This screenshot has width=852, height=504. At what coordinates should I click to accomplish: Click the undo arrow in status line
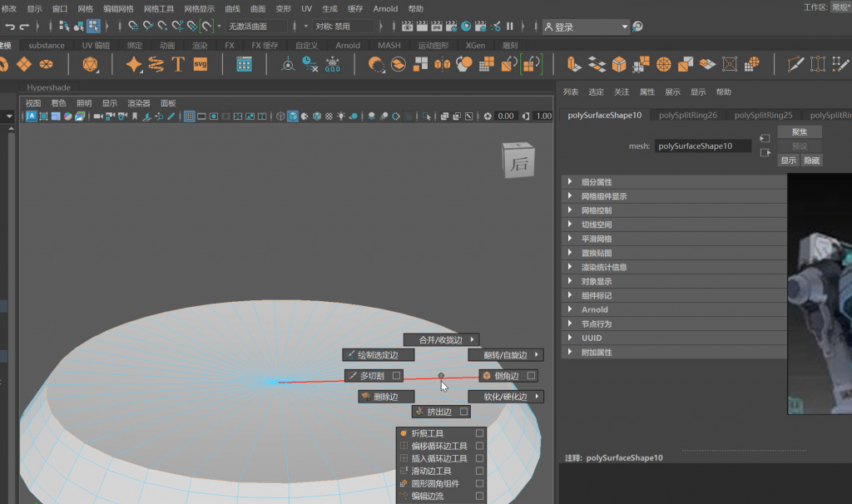[x=10, y=26]
